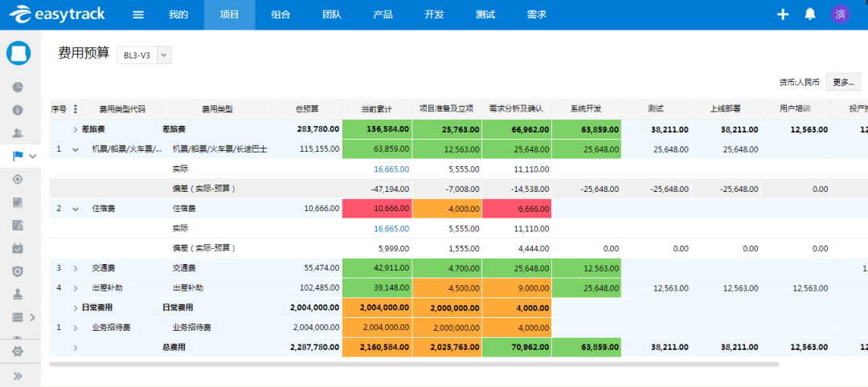The height and width of the screenshot is (387, 868).
Task: Click the 更多... button
Action: [x=844, y=82]
